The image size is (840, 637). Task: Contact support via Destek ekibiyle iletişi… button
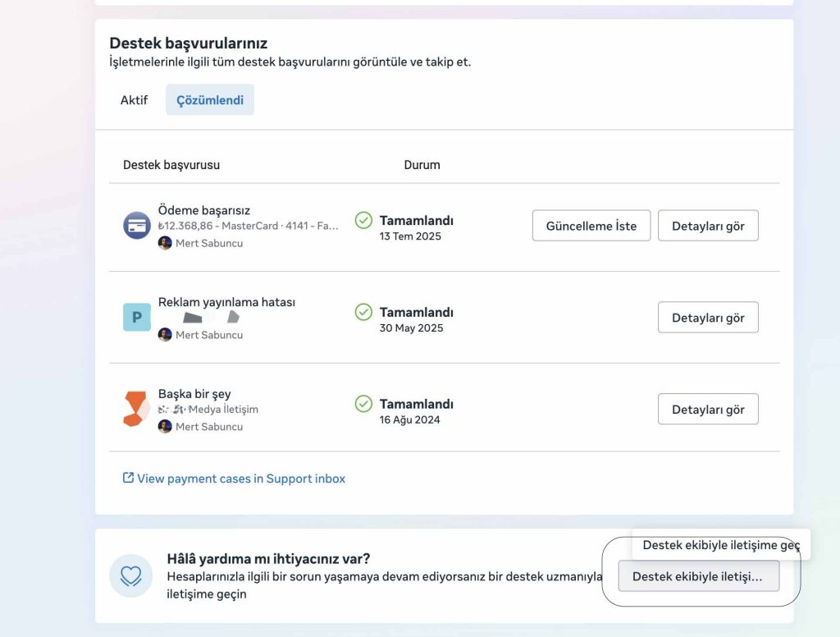coord(698,577)
